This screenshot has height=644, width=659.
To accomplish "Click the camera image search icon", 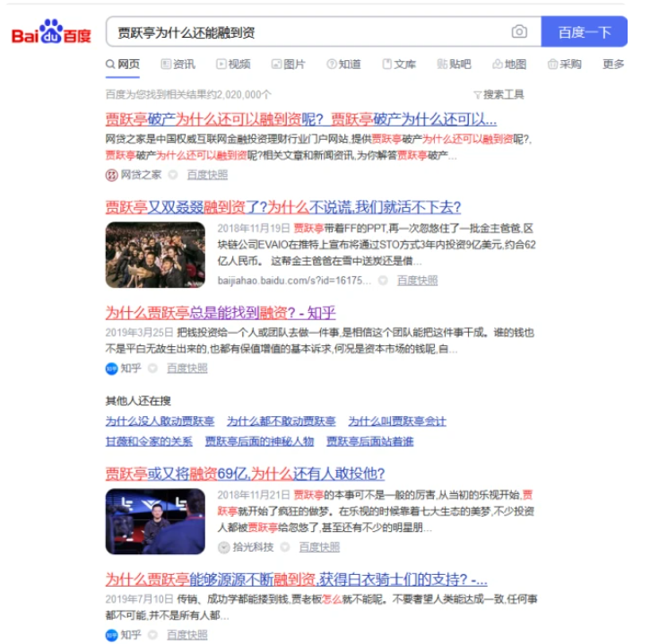I will tap(519, 32).
